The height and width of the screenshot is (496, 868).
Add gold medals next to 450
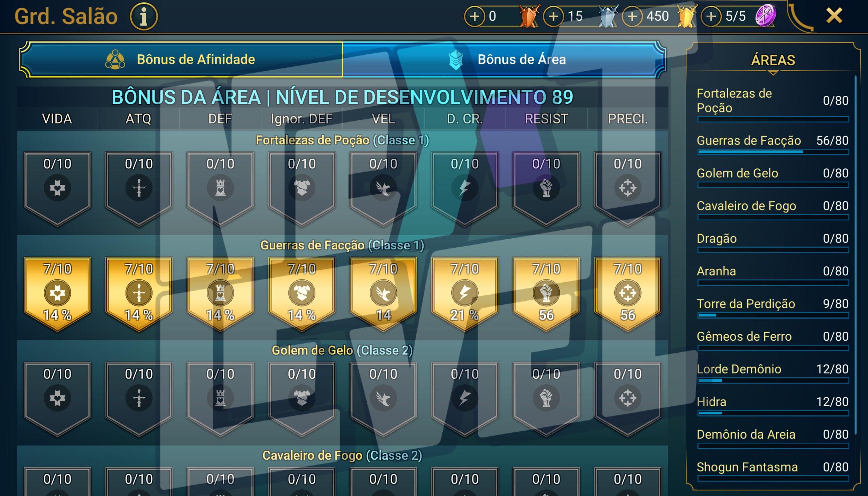[632, 16]
